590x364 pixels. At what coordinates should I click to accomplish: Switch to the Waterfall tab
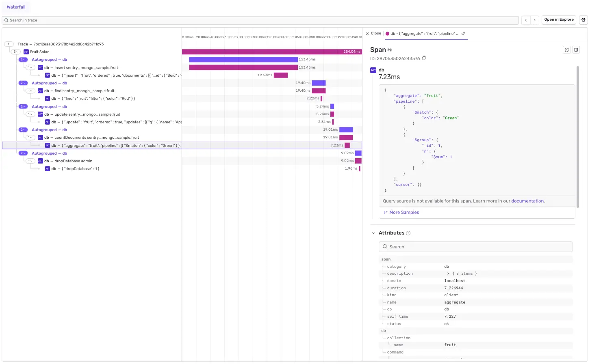click(16, 7)
